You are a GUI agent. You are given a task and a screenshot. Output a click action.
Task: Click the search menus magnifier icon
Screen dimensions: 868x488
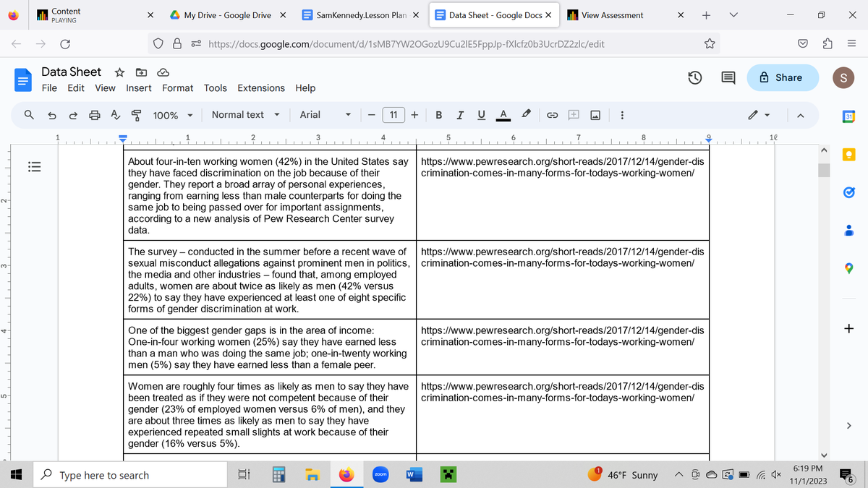pyautogui.click(x=30, y=114)
